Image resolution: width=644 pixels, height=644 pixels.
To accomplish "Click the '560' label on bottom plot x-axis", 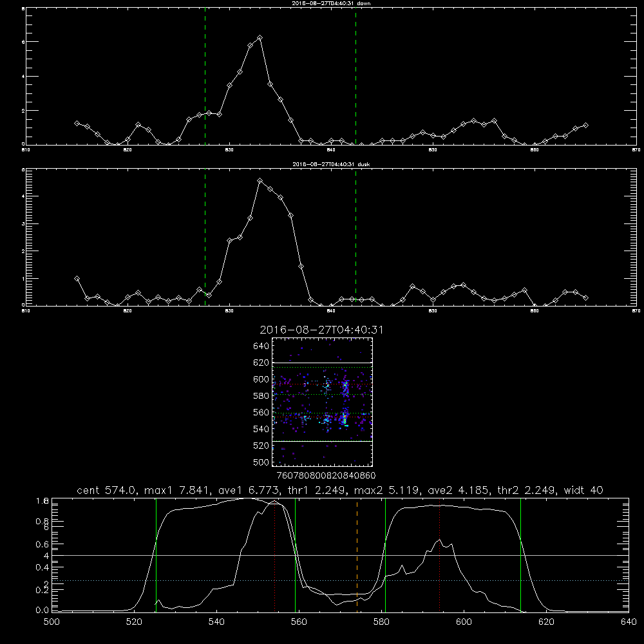I will 299,622.
